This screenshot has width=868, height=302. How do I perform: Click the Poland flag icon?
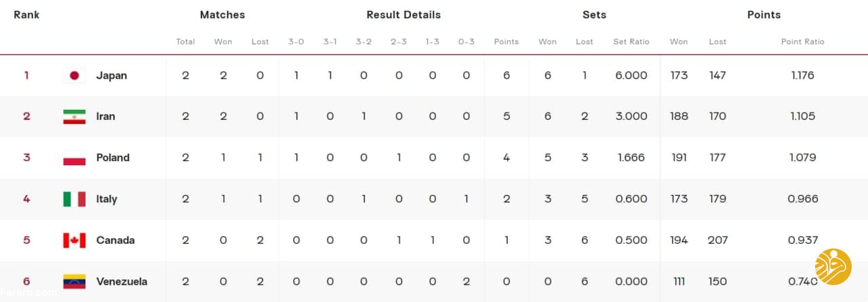click(75, 158)
